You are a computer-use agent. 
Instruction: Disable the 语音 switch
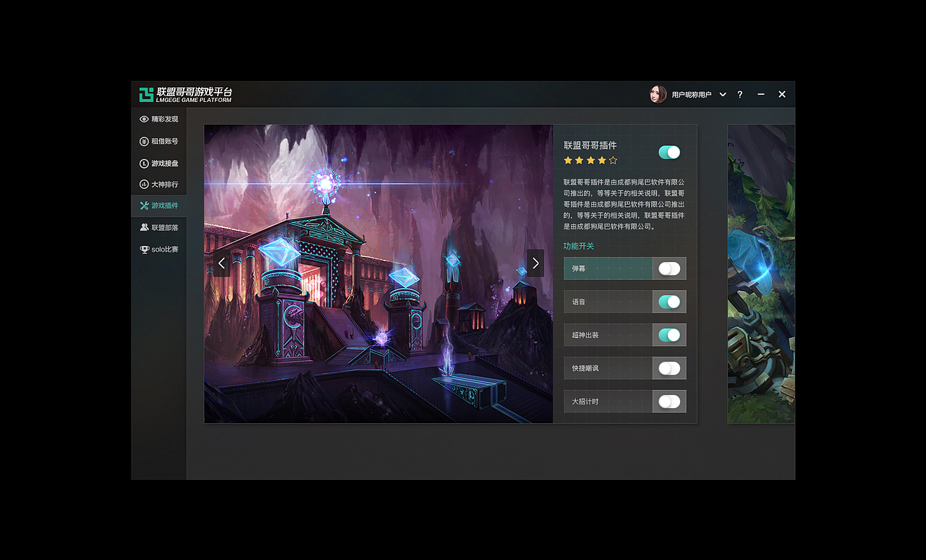669,302
